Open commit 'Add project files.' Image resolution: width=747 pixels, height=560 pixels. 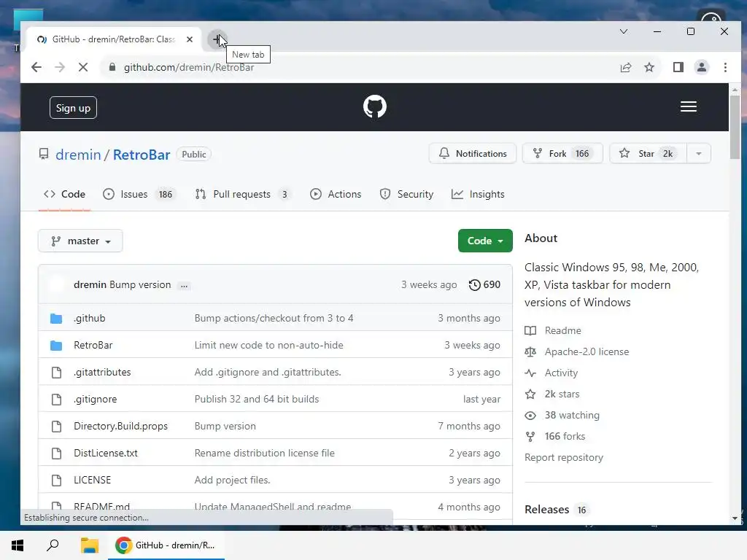tap(233, 480)
